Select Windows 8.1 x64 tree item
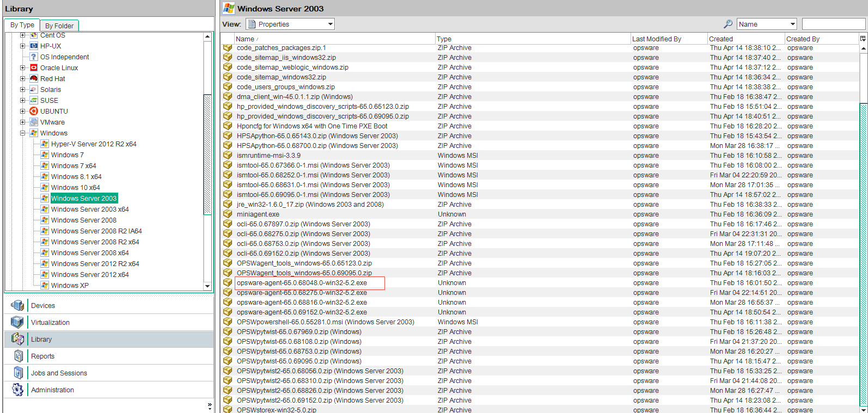This screenshot has width=868, height=413. coord(76,176)
